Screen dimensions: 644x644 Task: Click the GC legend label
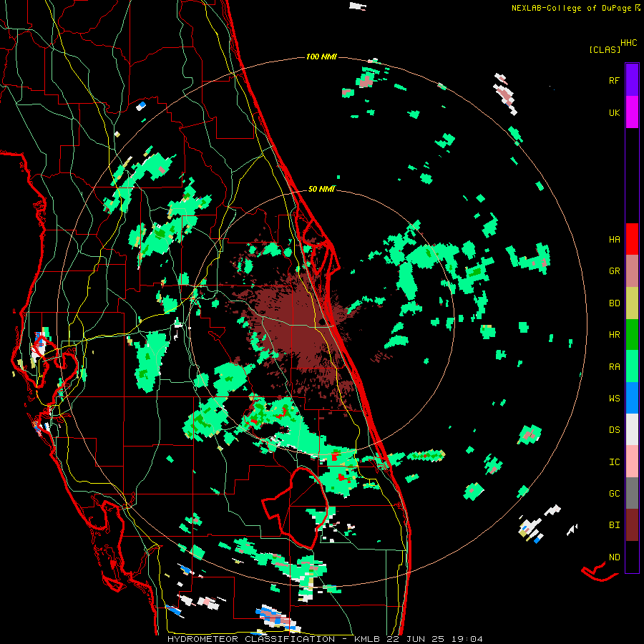point(614,494)
